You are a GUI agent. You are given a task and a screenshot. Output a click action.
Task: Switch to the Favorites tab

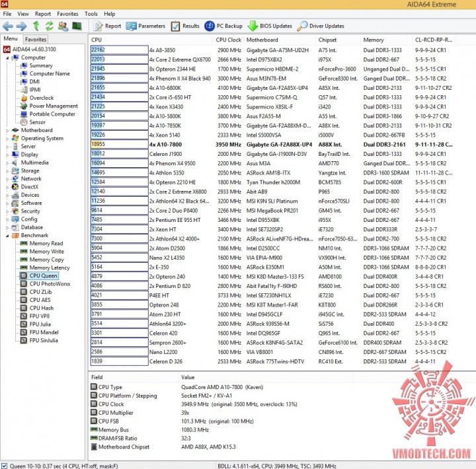point(36,39)
